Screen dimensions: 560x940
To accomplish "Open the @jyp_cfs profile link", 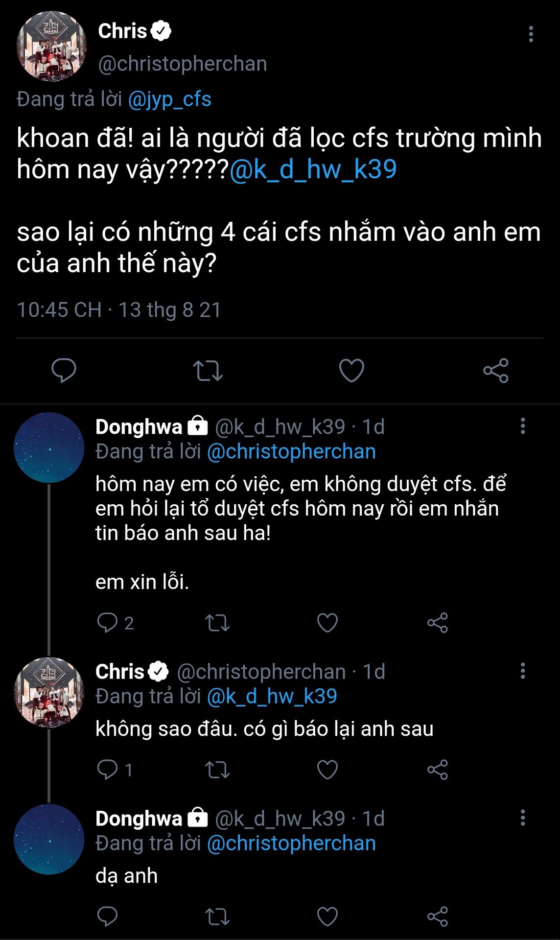I will (169, 99).
